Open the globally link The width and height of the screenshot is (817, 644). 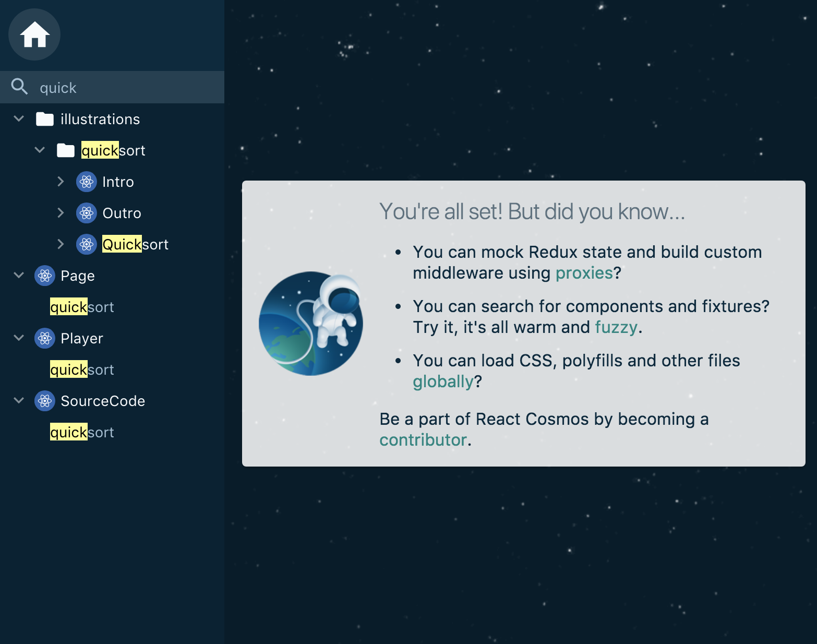tap(444, 381)
